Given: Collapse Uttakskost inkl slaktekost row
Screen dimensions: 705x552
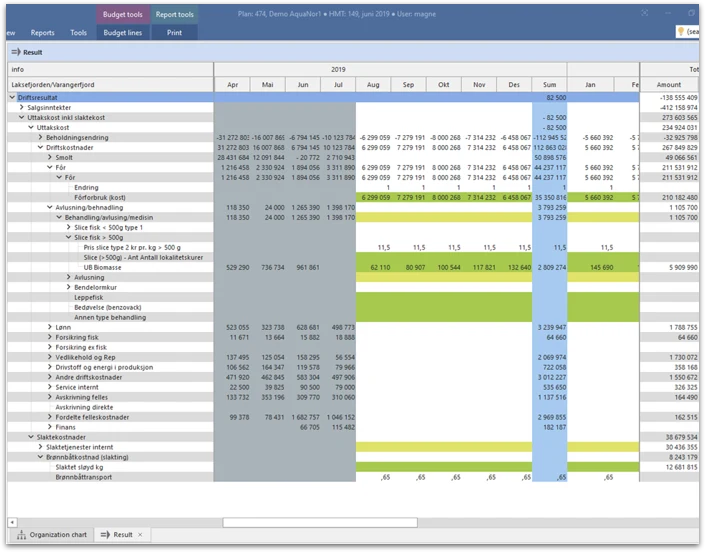Looking at the screenshot, I should click(22, 117).
